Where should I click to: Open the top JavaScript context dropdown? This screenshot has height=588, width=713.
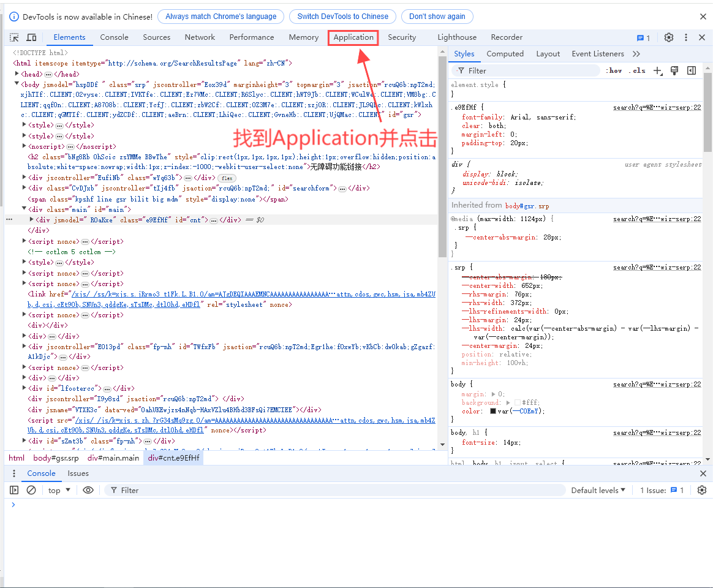59,490
